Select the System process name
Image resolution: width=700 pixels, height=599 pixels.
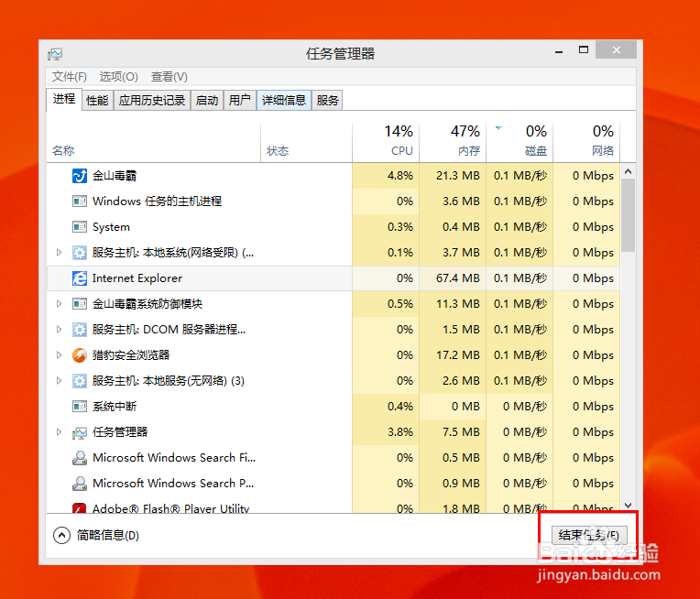tap(111, 227)
